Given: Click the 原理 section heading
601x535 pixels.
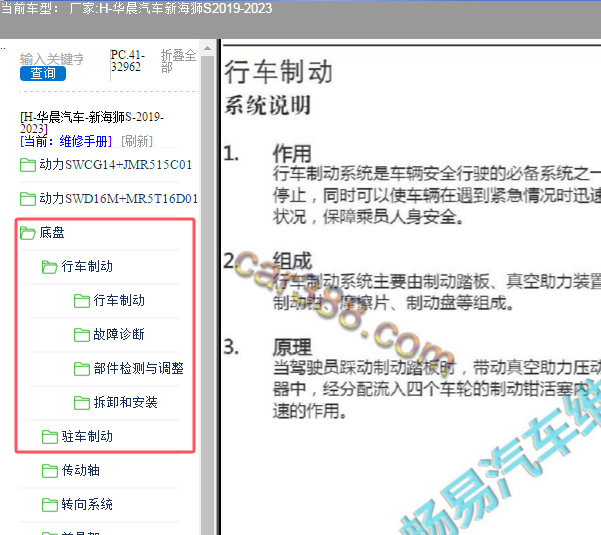Looking at the screenshot, I should [292, 347].
